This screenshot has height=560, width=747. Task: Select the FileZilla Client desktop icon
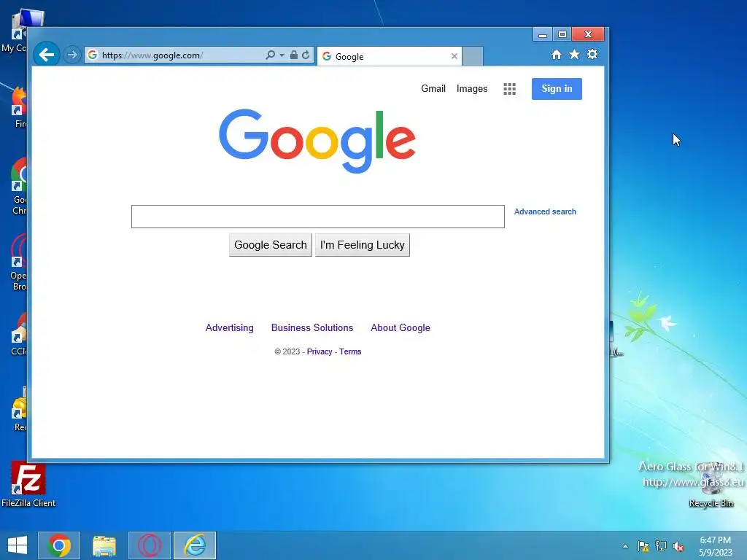point(28,485)
